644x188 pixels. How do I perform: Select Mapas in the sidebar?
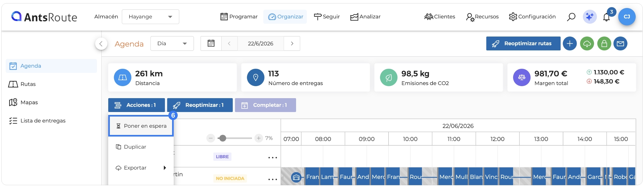point(23,102)
